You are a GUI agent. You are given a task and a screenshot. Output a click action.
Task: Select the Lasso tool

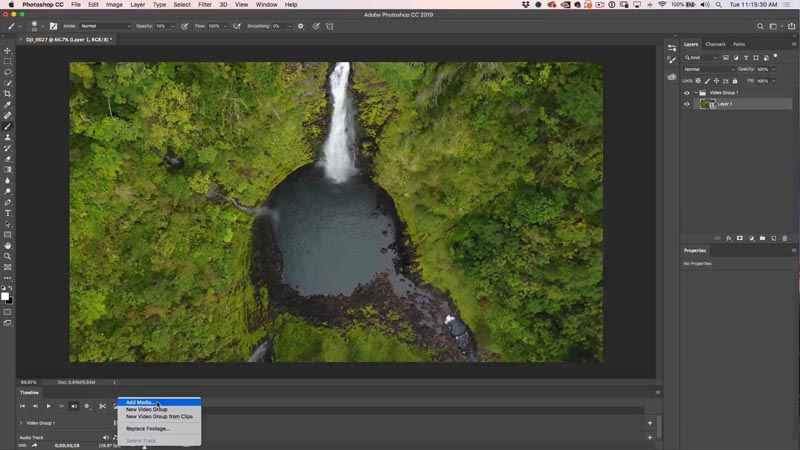[x=7, y=72]
